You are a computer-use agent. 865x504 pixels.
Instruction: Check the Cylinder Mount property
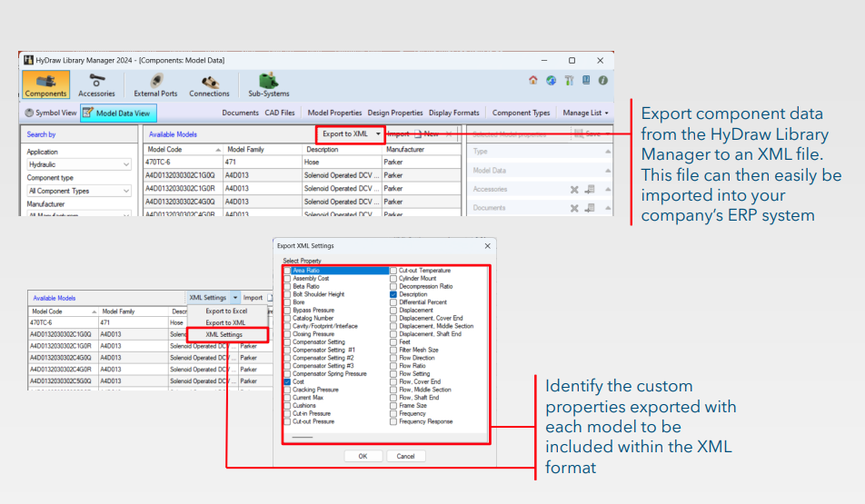tap(393, 279)
